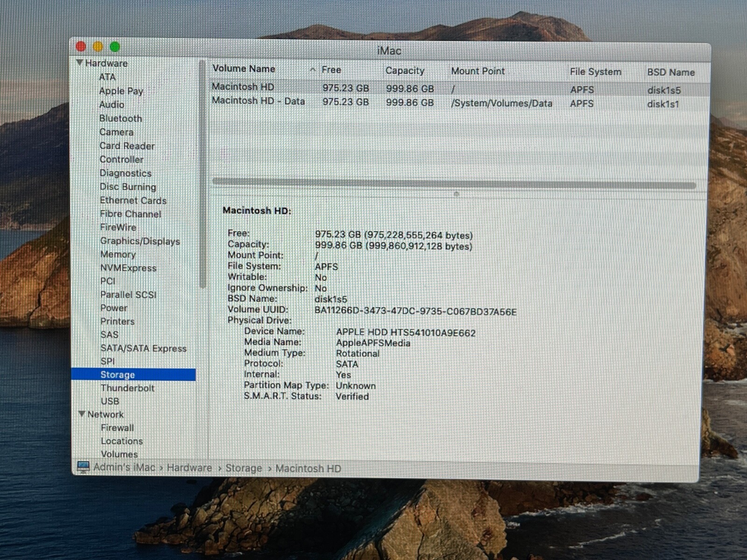Click the /System/Volumes/Data mount point cell

(x=501, y=103)
